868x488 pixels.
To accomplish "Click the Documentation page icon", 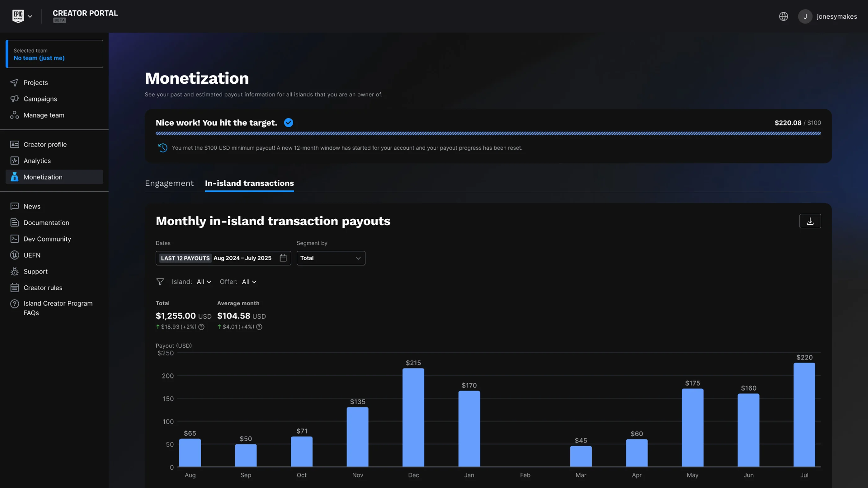I will pos(14,222).
